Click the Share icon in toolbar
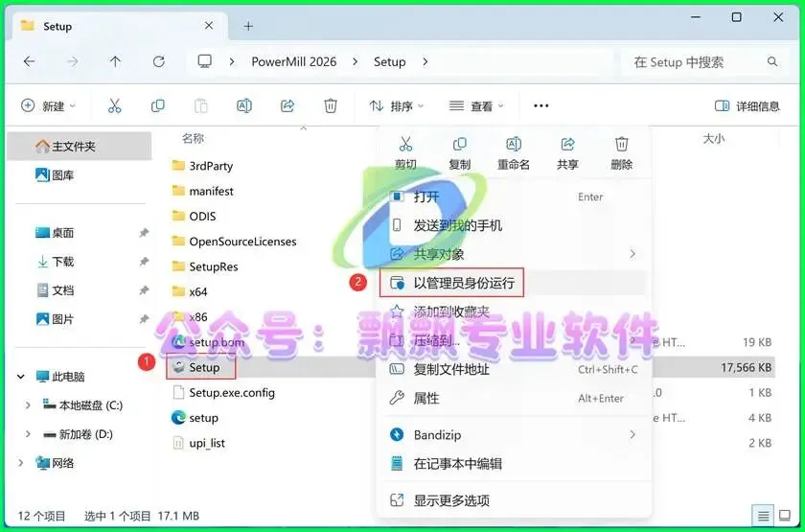The image size is (805, 532). [287, 106]
